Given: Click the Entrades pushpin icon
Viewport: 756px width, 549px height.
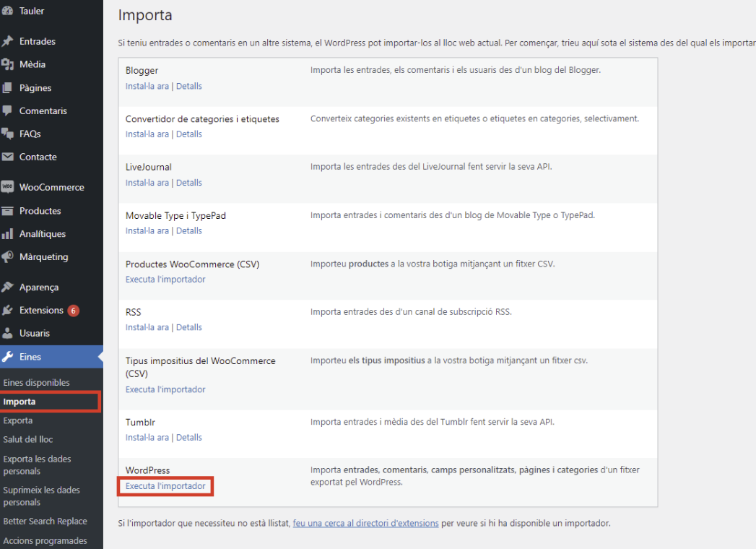Looking at the screenshot, I should coord(7,41).
